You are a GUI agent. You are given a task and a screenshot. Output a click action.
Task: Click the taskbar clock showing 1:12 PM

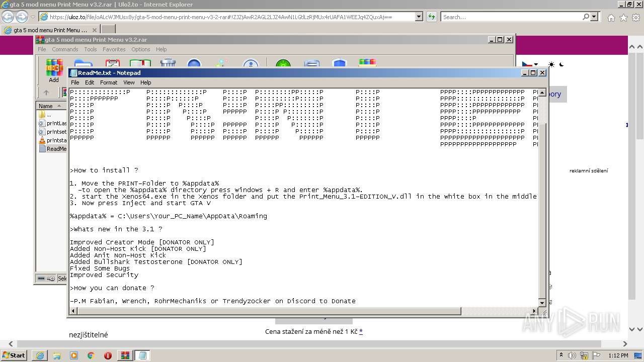point(618,355)
